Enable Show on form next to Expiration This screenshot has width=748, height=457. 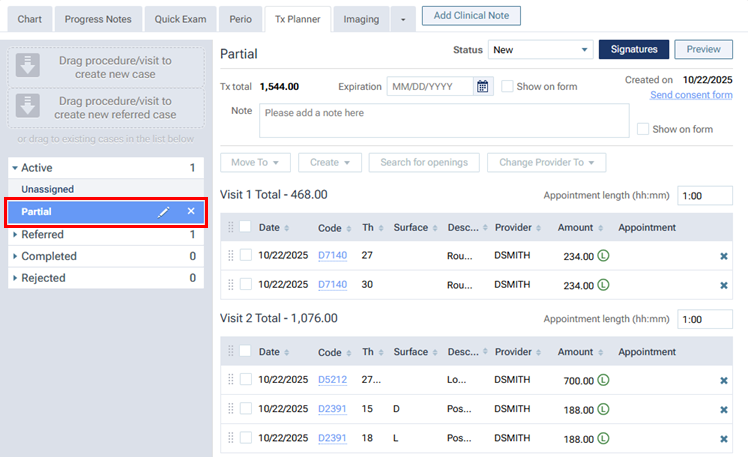[508, 86]
